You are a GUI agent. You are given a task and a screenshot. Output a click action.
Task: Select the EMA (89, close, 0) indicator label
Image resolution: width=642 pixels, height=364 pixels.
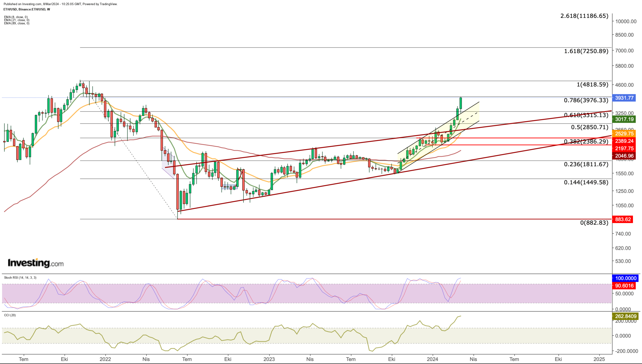coord(17,23)
